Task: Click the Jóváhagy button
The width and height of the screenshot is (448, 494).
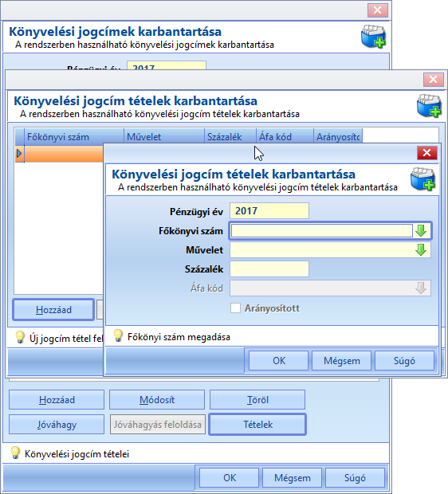Action: pos(57,425)
